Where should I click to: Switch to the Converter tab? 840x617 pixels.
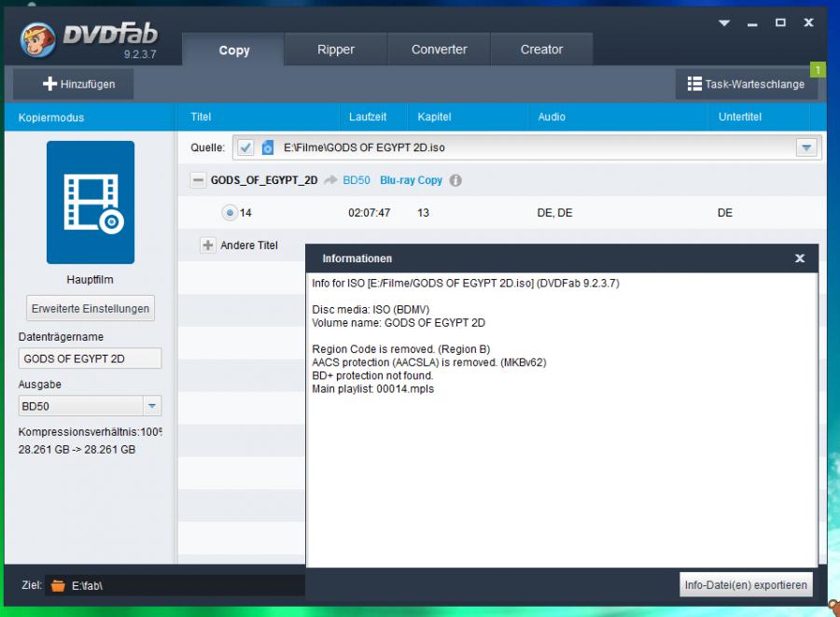[439, 49]
